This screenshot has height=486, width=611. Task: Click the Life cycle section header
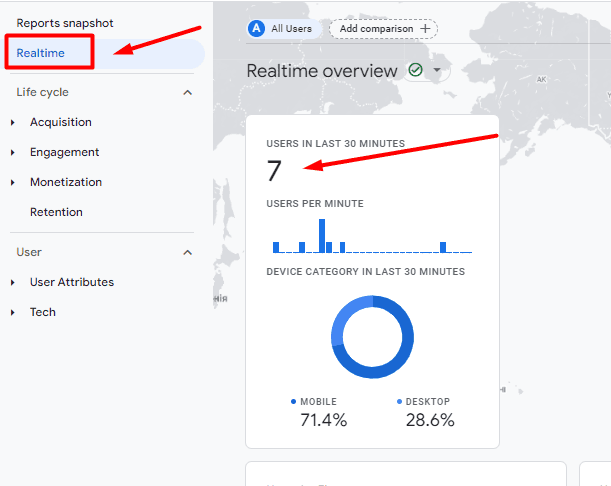click(42, 92)
